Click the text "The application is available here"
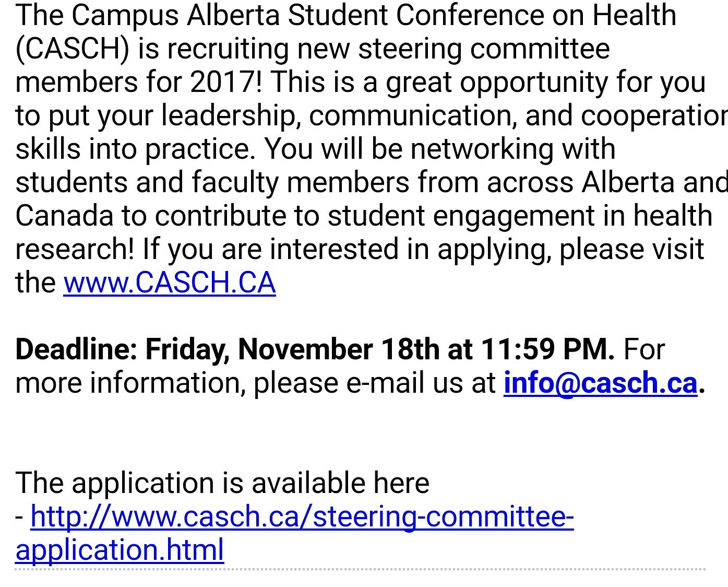 click(222, 483)
